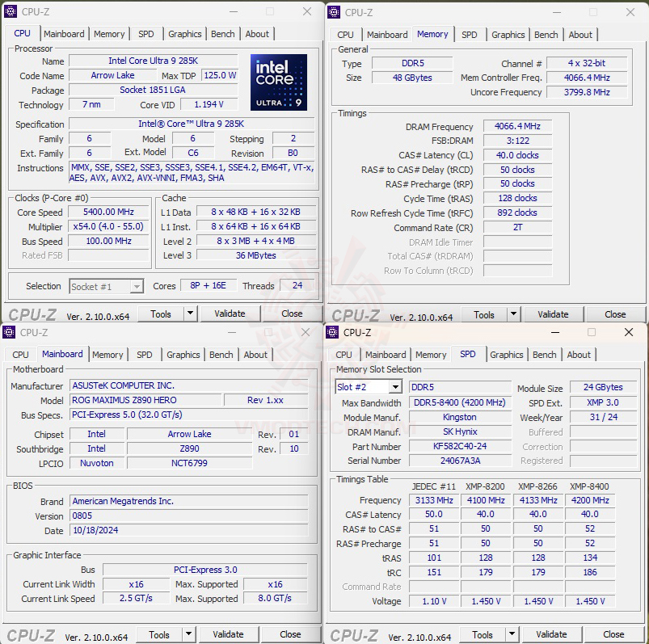Select About tab in top-right Memory window
Screen dimensions: 649x644
(x=580, y=35)
